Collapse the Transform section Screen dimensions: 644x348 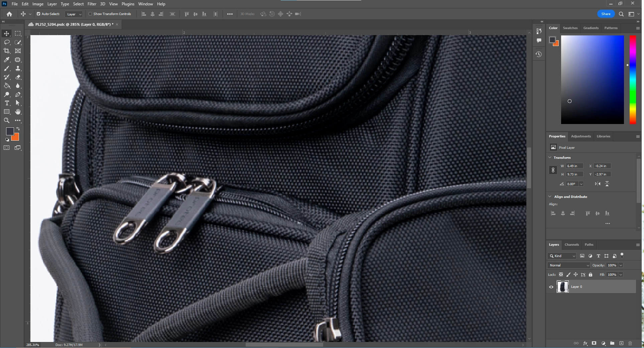point(550,157)
